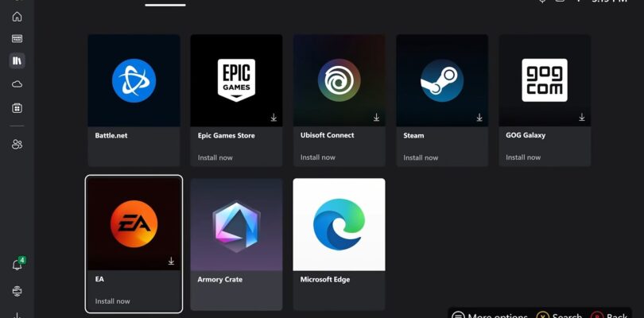
Task: Click download arrow on Ubisoft Connect tile
Action: point(376,118)
